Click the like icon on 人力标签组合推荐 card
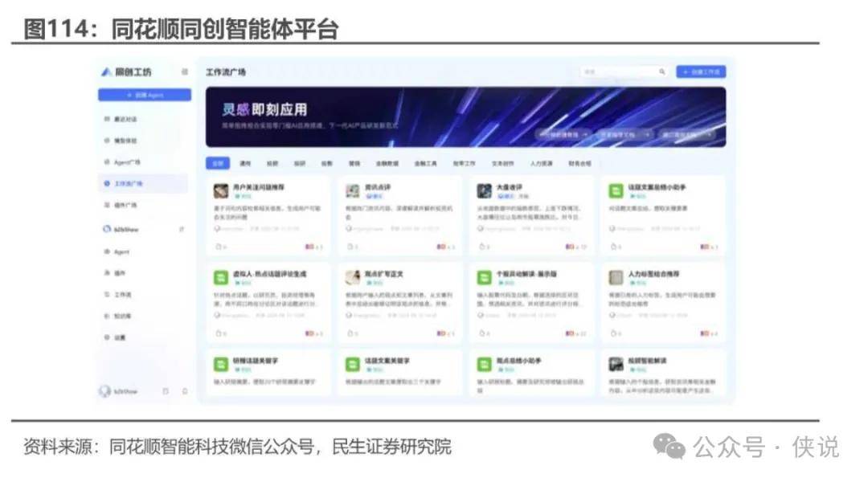 pos(614,333)
